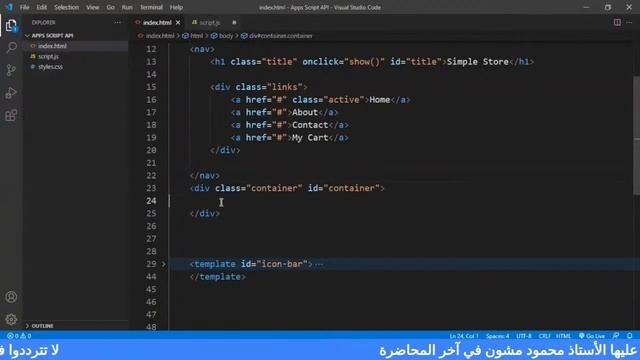Click Go Live in status bar
The height and width of the screenshot is (360, 640).
coord(592,336)
